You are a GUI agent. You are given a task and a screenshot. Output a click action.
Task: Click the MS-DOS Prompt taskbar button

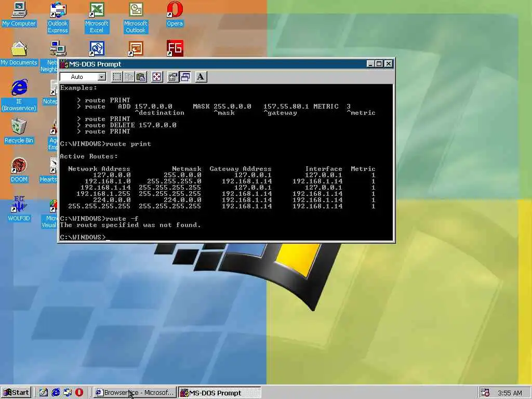coord(220,393)
